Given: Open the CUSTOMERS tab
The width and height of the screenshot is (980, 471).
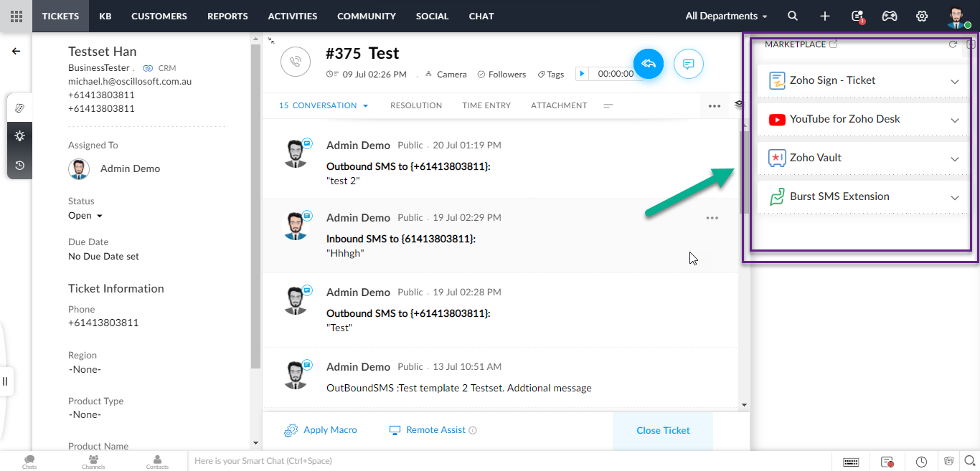Looking at the screenshot, I should click(x=159, y=16).
